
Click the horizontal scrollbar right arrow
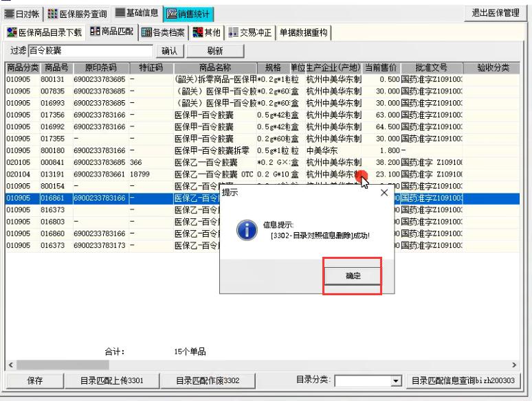coord(514,365)
